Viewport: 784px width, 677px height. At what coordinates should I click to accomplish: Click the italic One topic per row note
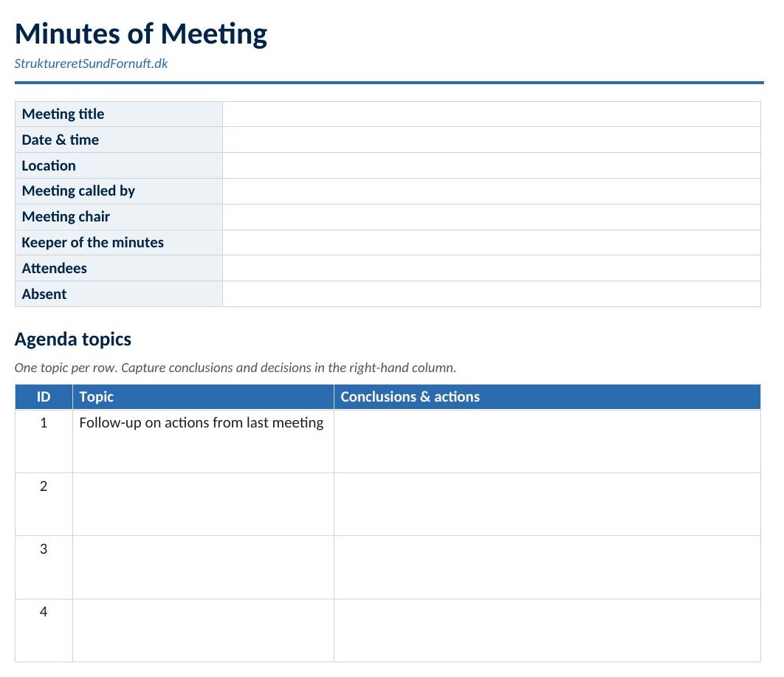point(235,368)
